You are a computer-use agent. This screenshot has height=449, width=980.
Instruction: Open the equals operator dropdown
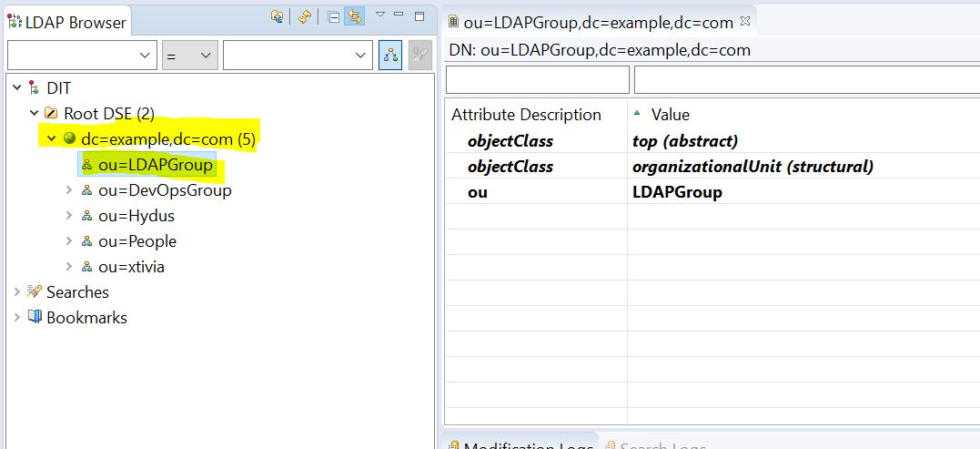[189, 56]
